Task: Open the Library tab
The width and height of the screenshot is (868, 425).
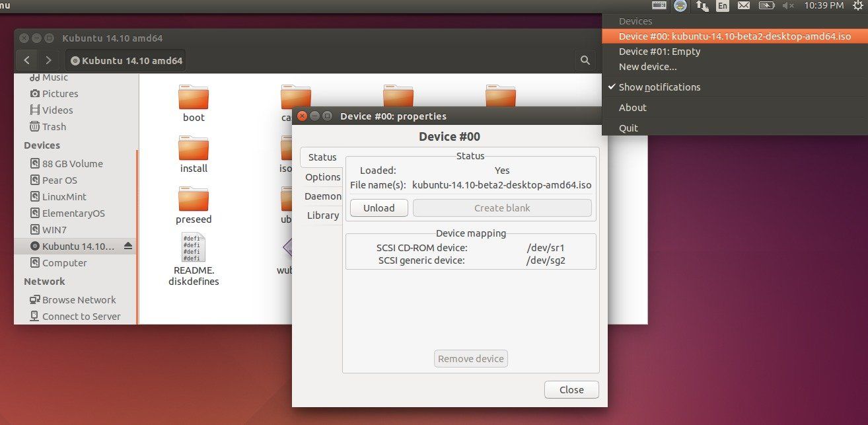Action: (322, 215)
